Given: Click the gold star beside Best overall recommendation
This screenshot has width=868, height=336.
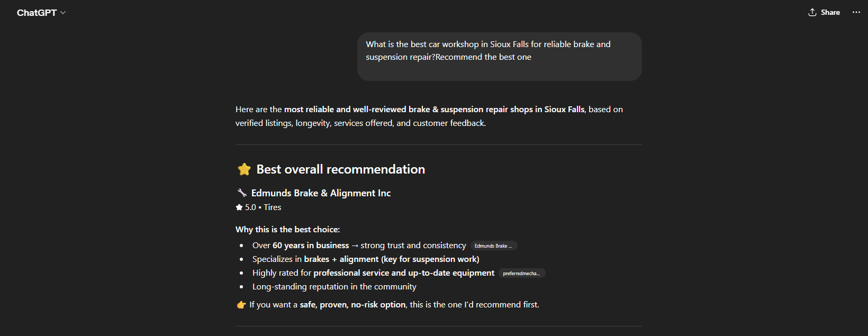Looking at the screenshot, I should coord(244,169).
